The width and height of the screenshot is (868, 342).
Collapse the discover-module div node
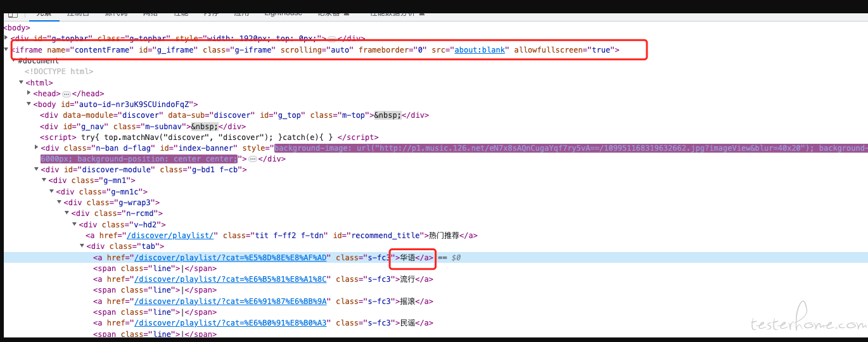click(36, 170)
